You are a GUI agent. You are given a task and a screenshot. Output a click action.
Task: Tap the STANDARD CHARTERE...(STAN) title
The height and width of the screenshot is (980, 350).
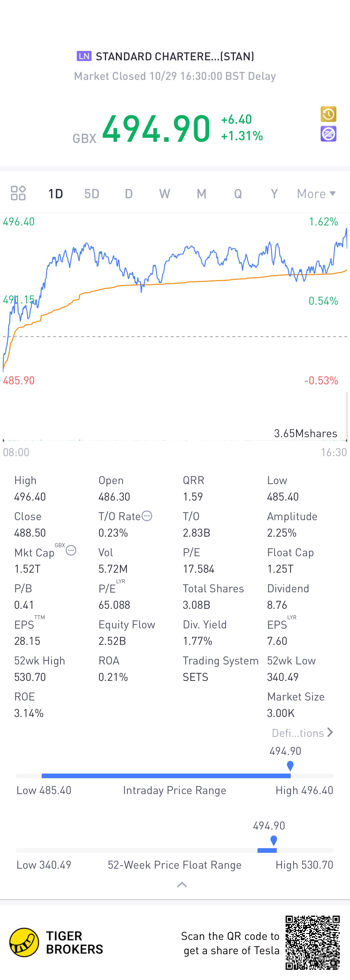175,56
